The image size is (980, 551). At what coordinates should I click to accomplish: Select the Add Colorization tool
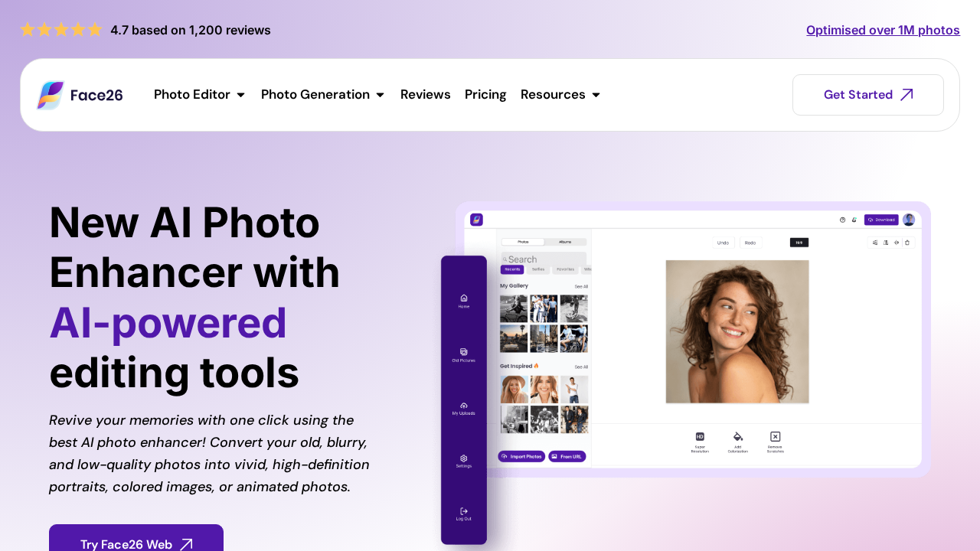pyautogui.click(x=738, y=442)
